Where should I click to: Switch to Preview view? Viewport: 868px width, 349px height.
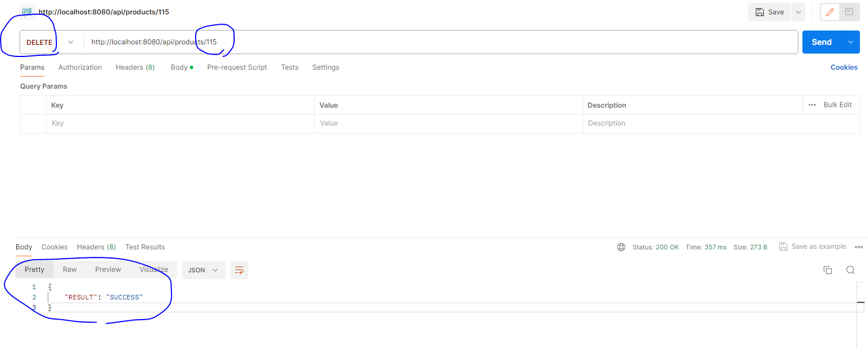tap(108, 270)
